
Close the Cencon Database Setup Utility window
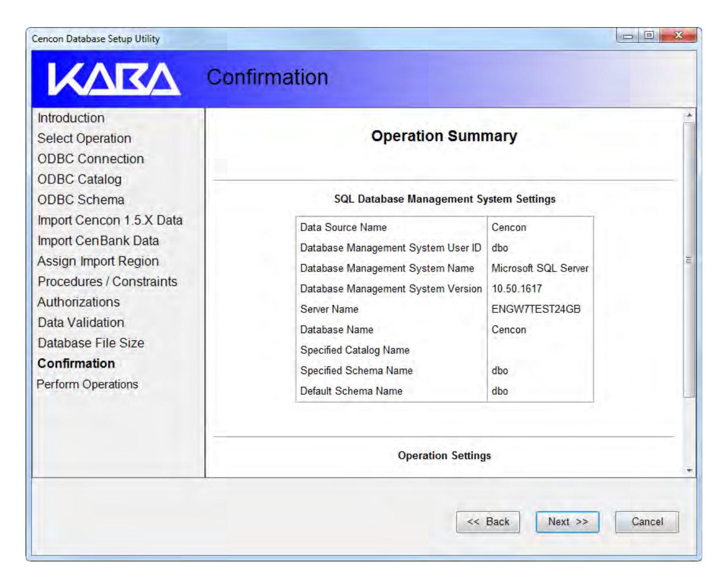(x=678, y=36)
